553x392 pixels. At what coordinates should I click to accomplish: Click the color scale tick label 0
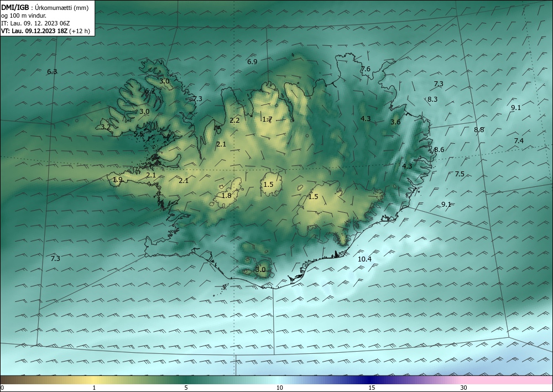point(2,388)
